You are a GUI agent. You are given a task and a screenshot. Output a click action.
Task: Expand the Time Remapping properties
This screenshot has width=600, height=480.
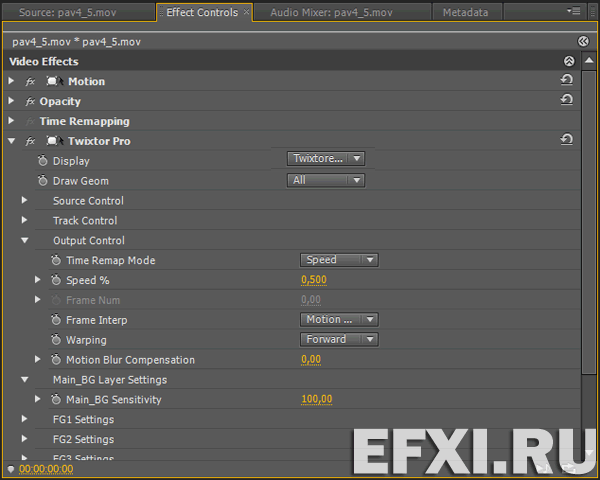[x=11, y=121]
